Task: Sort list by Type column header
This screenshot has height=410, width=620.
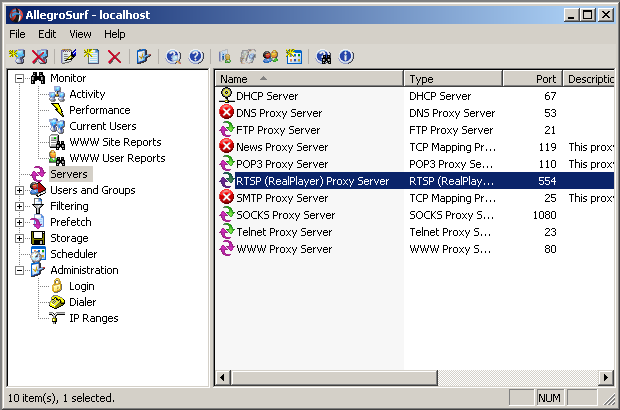Action: (x=453, y=79)
